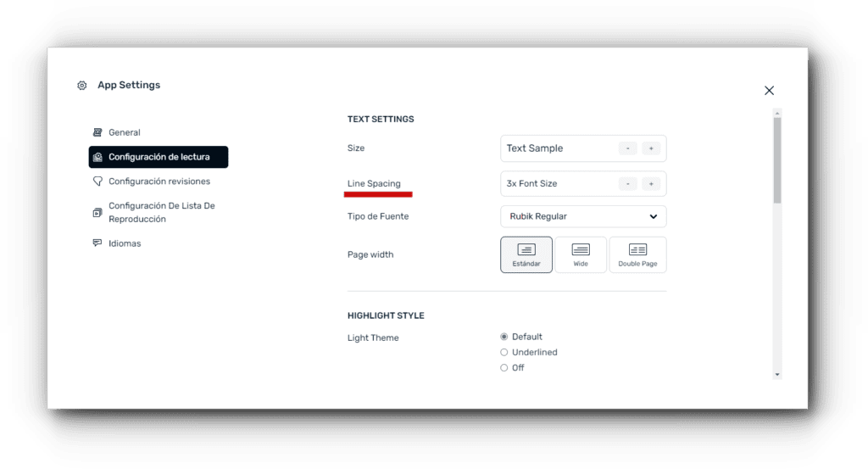Viewport: 868px width, 469px height.
Task: Click the General sidebar icon
Action: pyautogui.click(x=97, y=132)
